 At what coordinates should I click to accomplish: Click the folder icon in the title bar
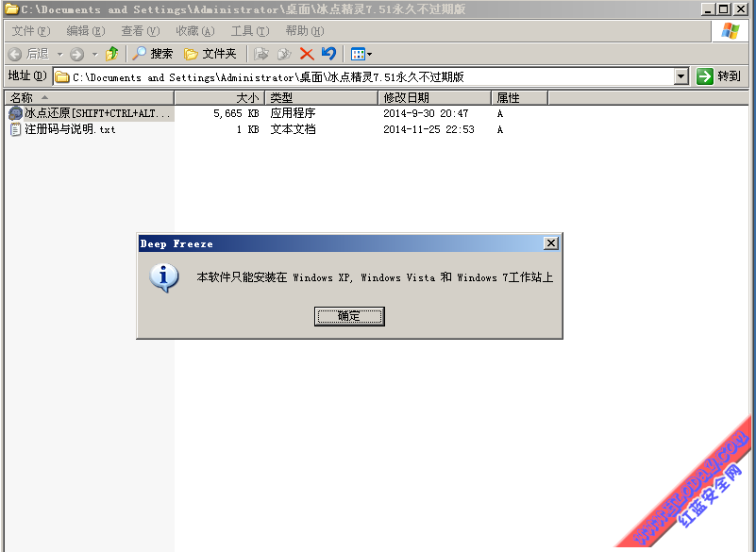click(11, 9)
